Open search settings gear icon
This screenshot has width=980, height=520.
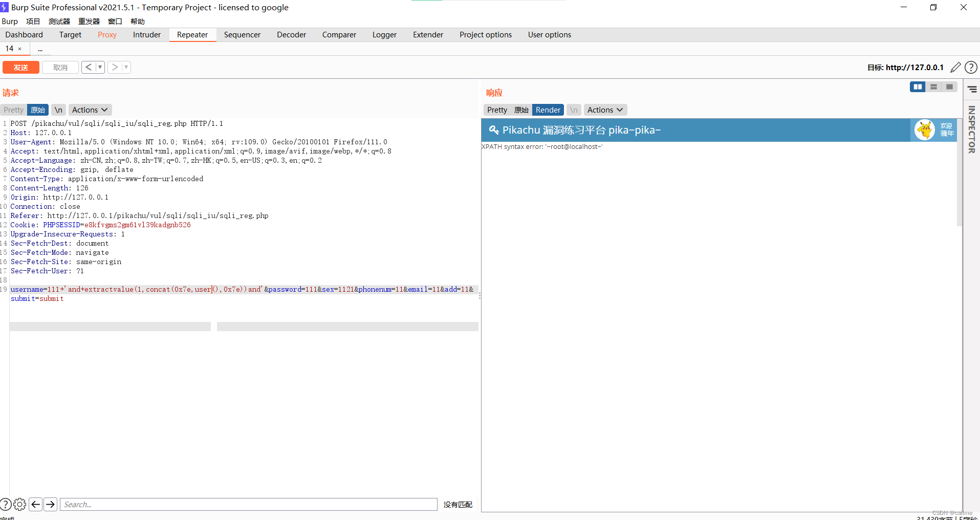click(x=20, y=504)
